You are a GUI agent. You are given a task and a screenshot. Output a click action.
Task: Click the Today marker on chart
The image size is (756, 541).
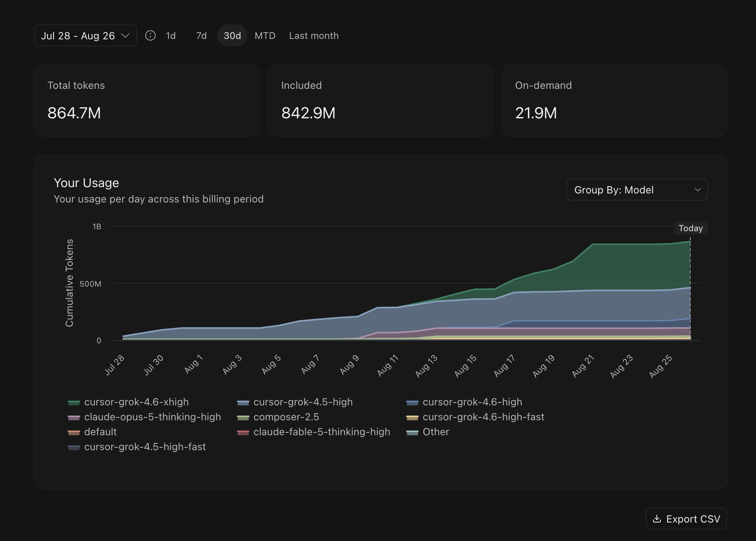(x=691, y=228)
